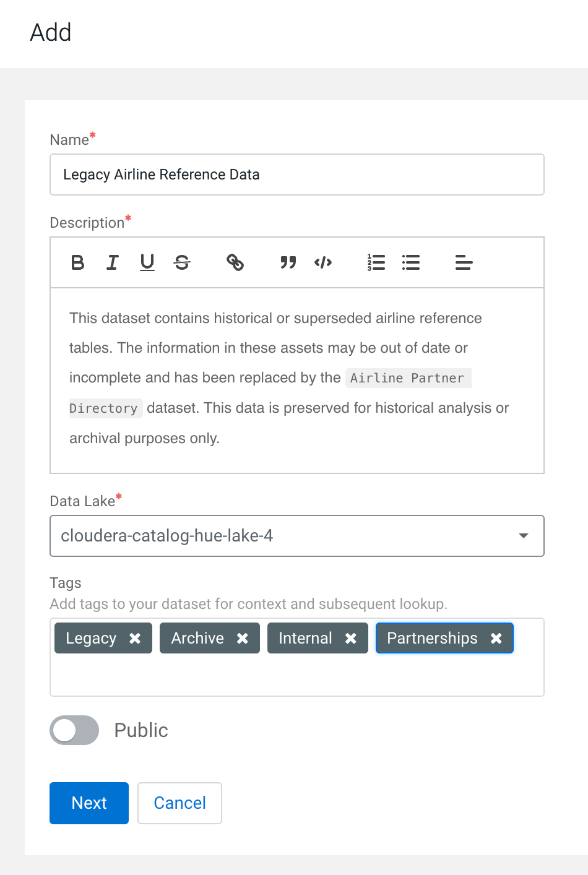This screenshot has width=588, height=875.
Task: Create a numbered list in description
Action: [x=376, y=262]
